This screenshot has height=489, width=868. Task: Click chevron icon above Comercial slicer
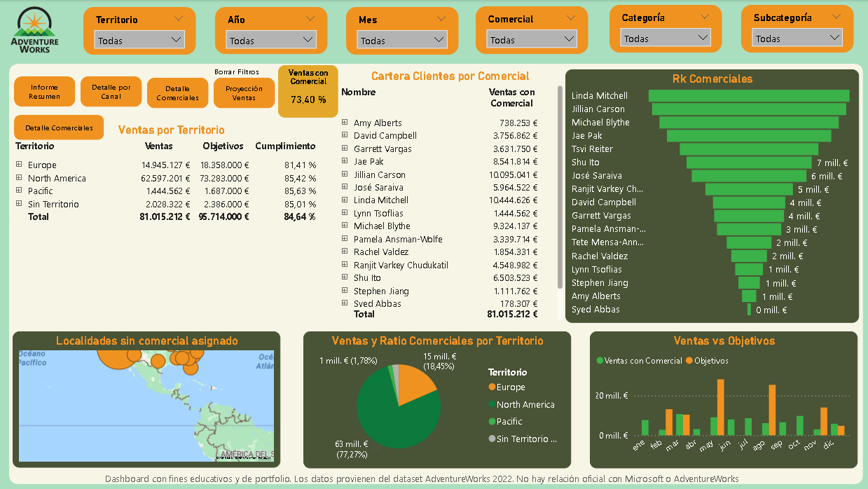pyautogui.click(x=570, y=18)
